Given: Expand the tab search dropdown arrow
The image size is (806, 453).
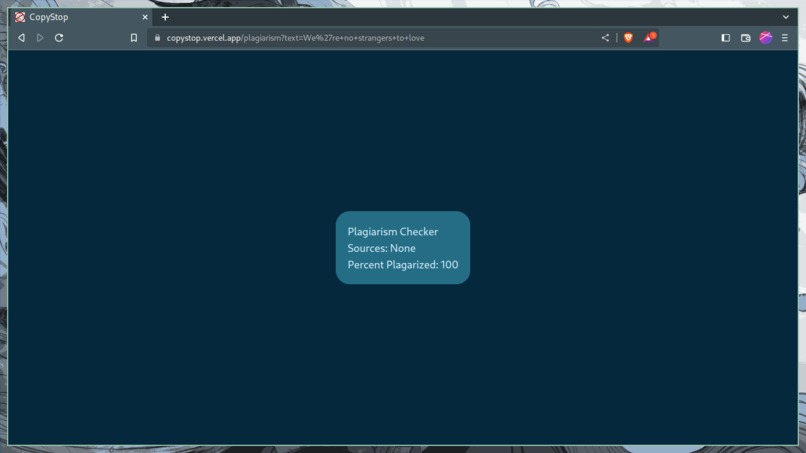Looking at the screenshot, I should click(x=785, y=17).
